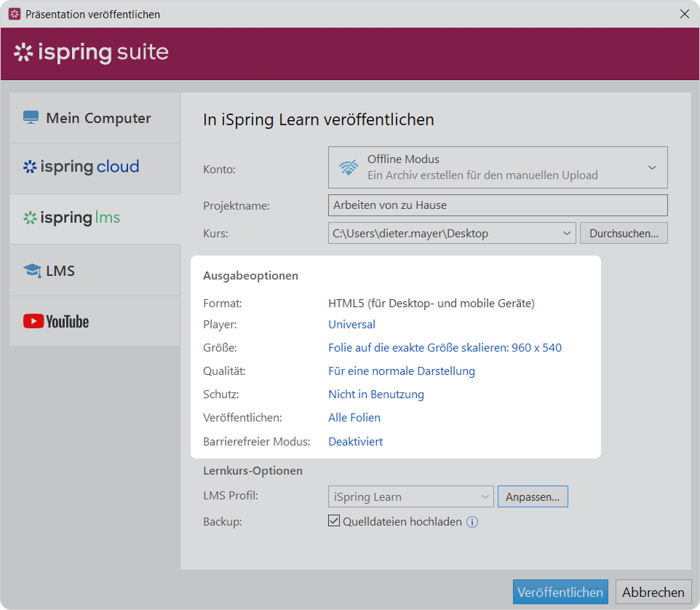
Task: Open the Universal player link
Action: [351, 325]
